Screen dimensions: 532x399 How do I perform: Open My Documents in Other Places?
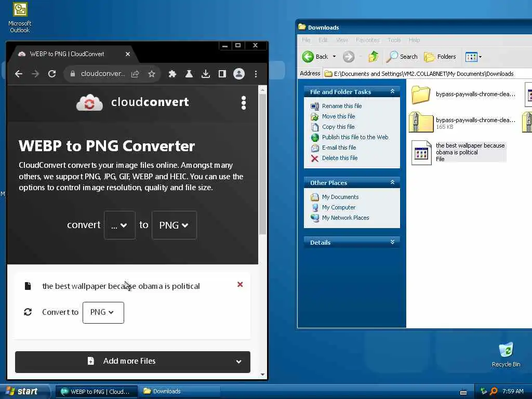coord(340,197)
